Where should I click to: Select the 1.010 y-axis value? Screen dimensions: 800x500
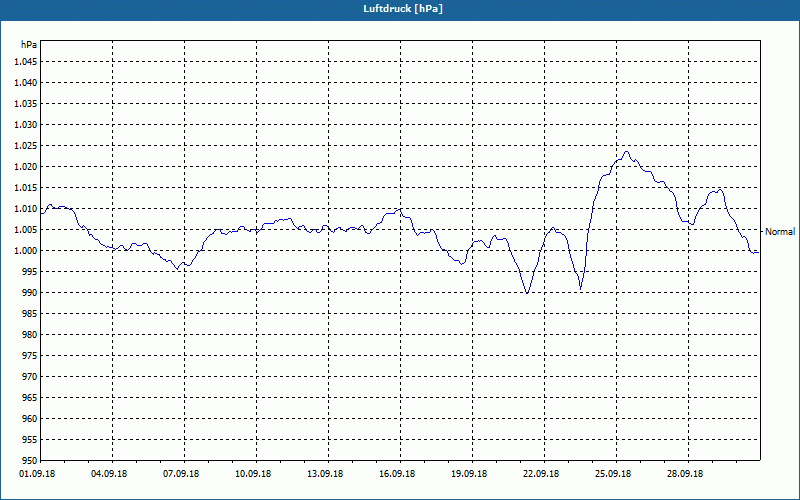click(26, 209)
